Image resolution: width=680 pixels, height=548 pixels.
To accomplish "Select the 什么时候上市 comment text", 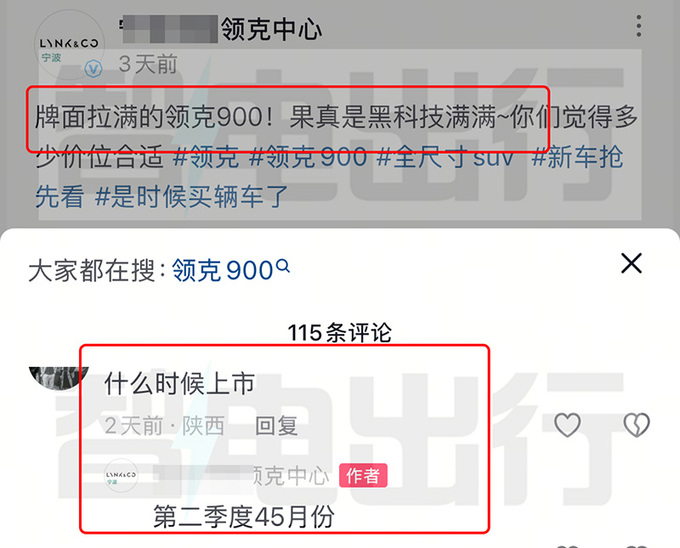I will click(x=180, y=384).
